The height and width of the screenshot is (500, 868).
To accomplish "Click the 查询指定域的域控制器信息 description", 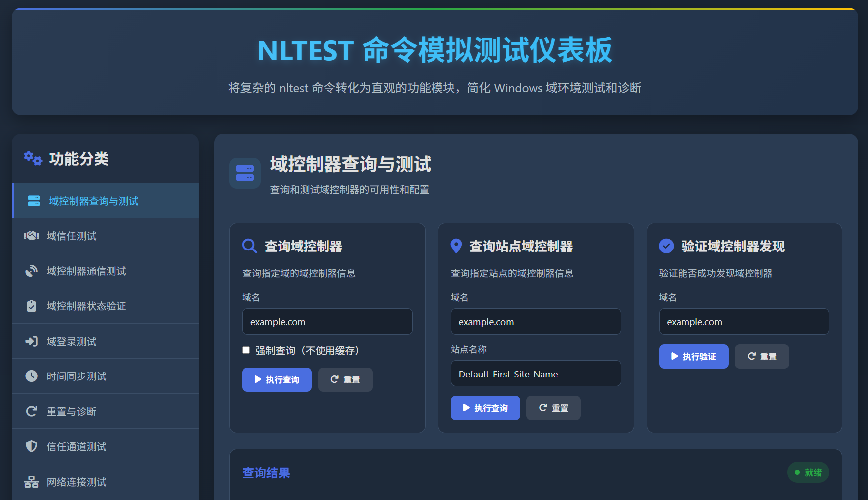I will (x=299, y=273).
